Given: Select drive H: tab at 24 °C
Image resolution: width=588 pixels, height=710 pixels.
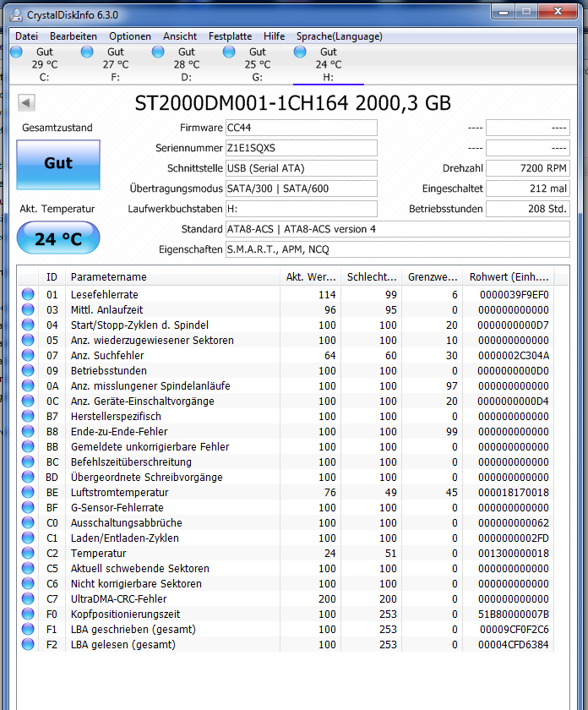Looking at the screenshot, I should [329, 64].
